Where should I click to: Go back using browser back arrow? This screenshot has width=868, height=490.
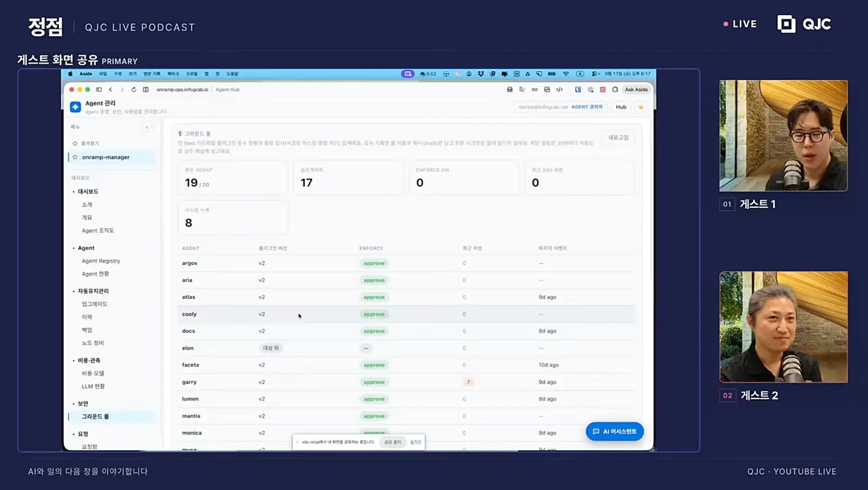tap(111, 90)
